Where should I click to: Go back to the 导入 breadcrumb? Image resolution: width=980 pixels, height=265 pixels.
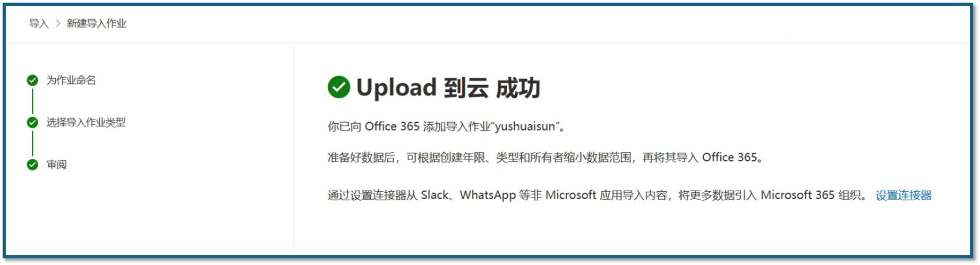point(39,23)
